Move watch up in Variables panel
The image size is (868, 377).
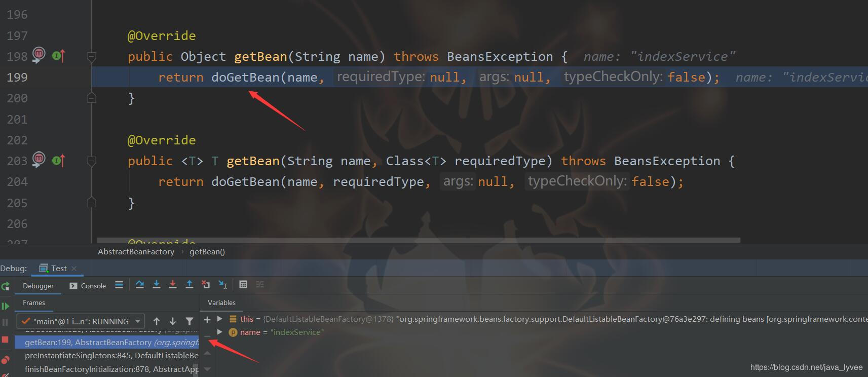tap(207, 353)
